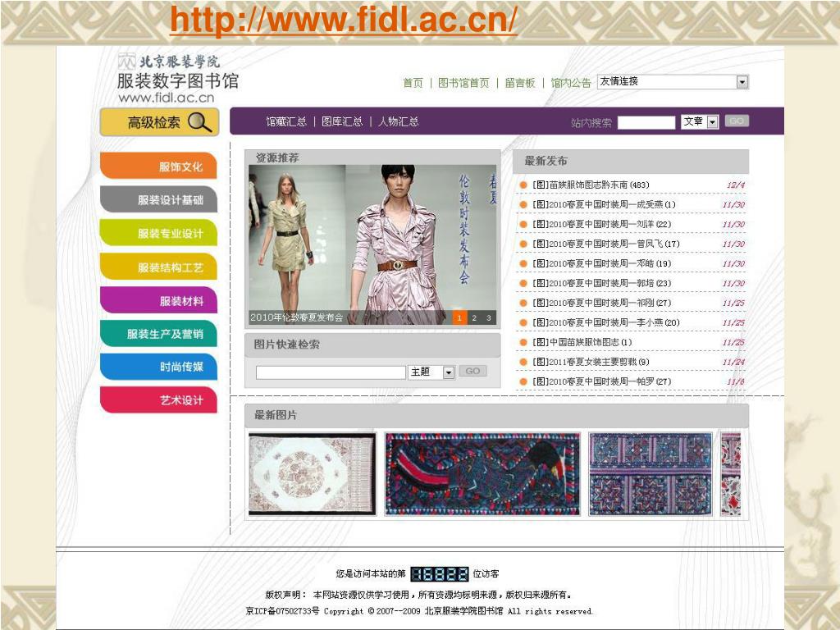Open 2010春夏中国时装周—曾凤飞 (17) entry

(605, 244)
